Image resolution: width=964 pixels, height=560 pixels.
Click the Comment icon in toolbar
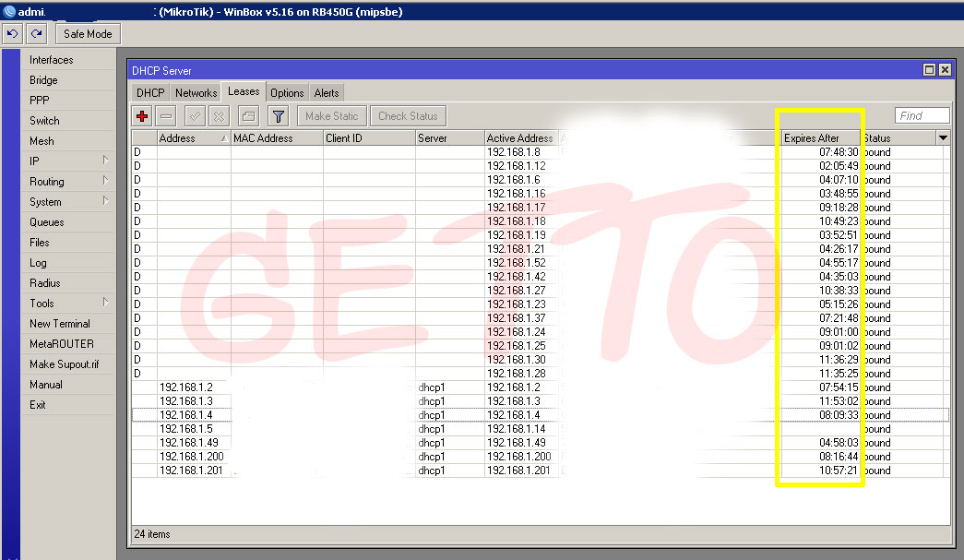tap(247, 116)
